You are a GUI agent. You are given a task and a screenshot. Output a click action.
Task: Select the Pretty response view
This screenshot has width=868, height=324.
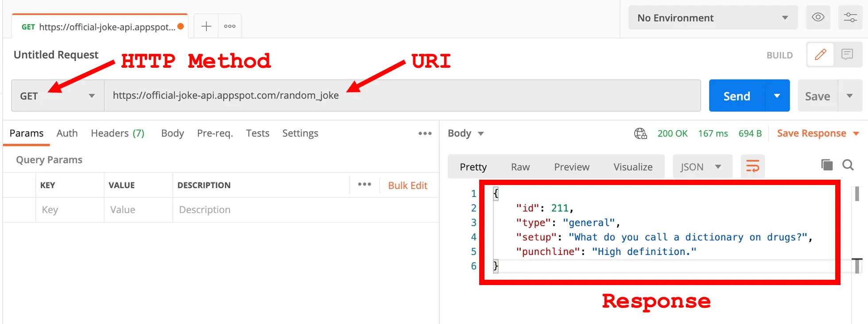pyautogui.click(x=473, y=167)
